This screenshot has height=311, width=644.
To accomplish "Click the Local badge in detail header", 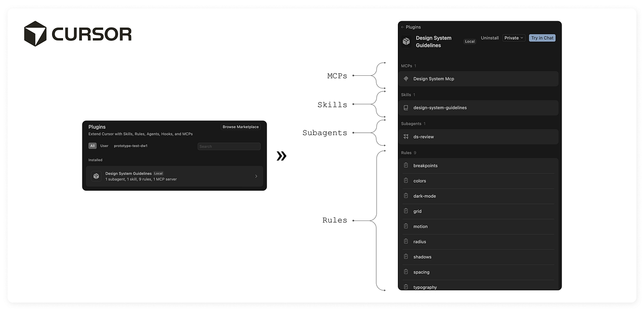I will [470, 41].
